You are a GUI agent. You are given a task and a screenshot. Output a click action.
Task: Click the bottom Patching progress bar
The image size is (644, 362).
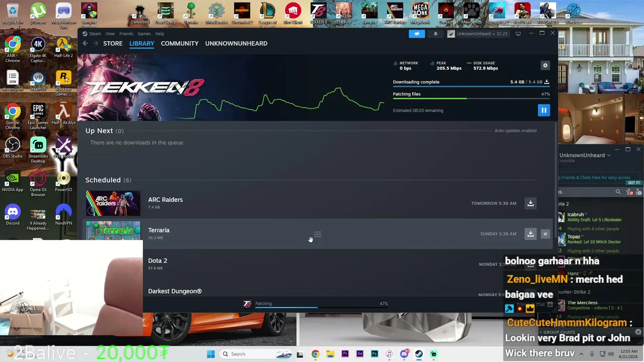(321, 307)
